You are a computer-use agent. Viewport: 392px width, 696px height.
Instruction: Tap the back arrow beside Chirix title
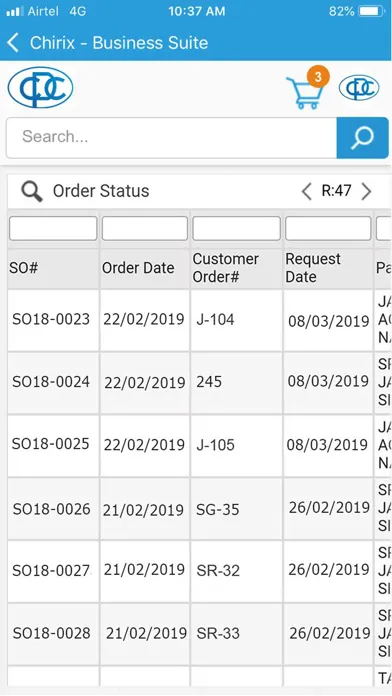click(13, 43)
